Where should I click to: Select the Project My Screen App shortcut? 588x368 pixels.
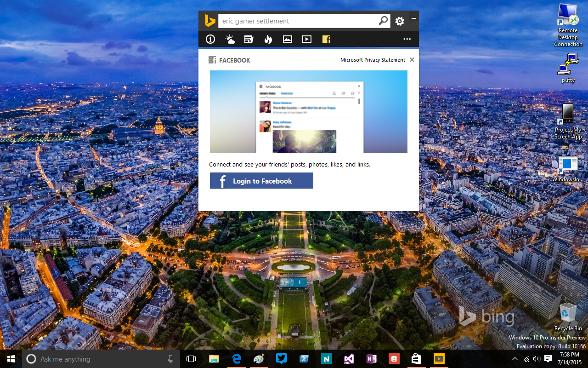[x=568, y=121]
